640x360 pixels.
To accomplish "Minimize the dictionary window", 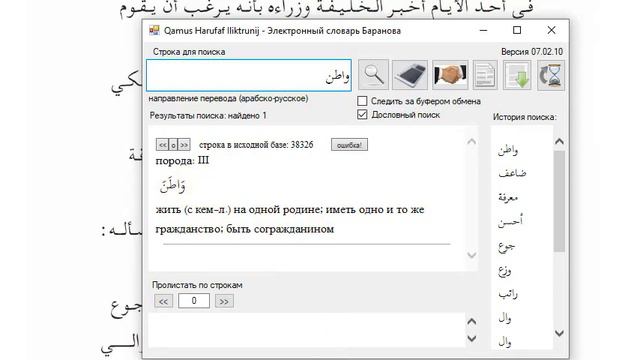I will [x=483, y=30].
